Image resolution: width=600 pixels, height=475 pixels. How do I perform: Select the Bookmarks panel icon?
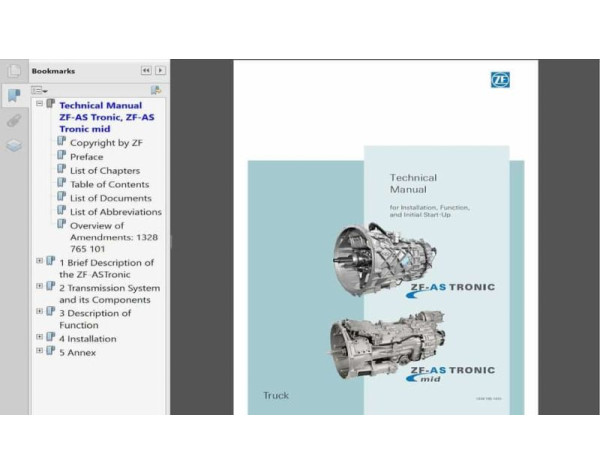(14, 96)
